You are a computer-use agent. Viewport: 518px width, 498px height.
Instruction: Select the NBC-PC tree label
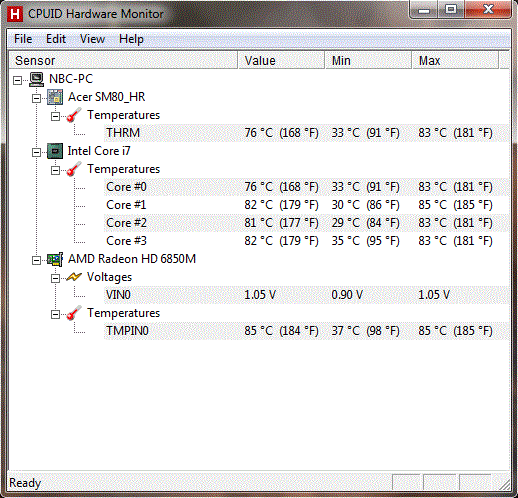[71, 79]
